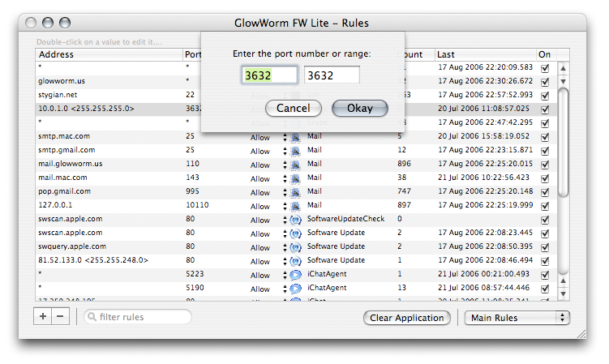Click port 995 cell
This screenshot has width=609, height=364.
tap(192, 191)
